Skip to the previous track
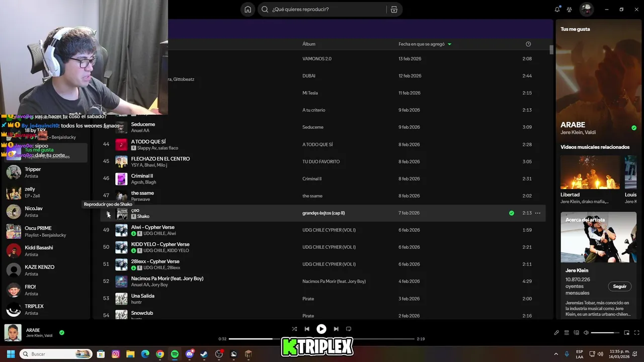The height and width of the screenshot is (362, 644). pos(307,329)
